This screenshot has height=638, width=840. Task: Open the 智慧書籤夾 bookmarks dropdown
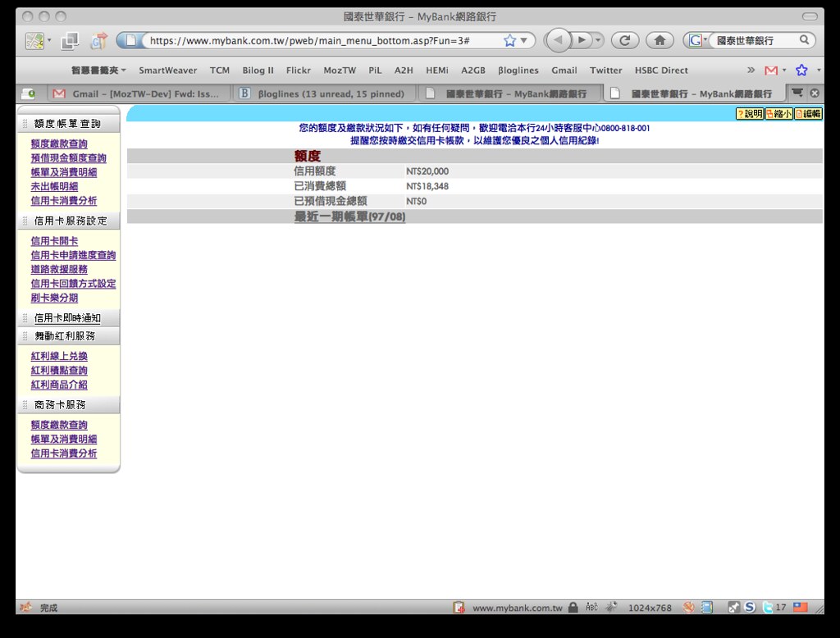coord(98,71)
